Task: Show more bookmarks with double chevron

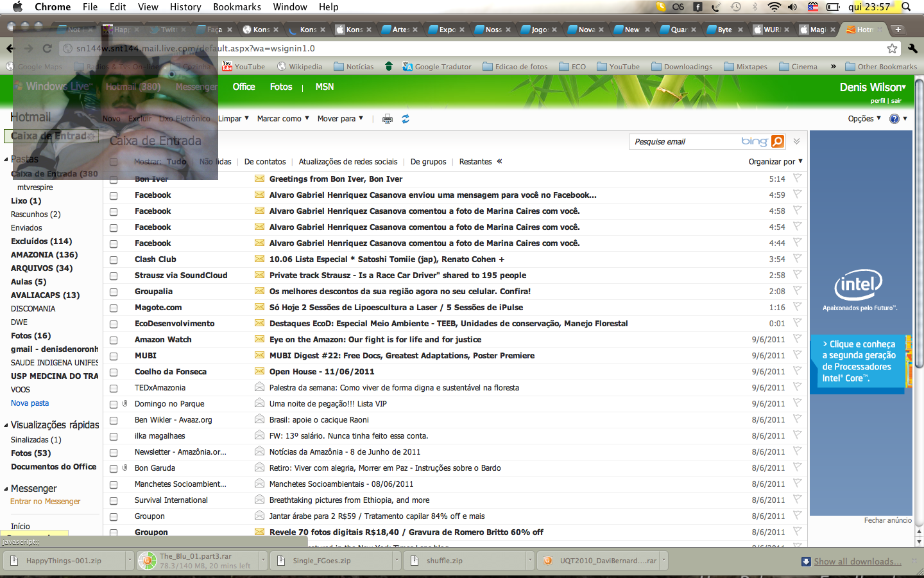Action: click(x=833, y=66)
